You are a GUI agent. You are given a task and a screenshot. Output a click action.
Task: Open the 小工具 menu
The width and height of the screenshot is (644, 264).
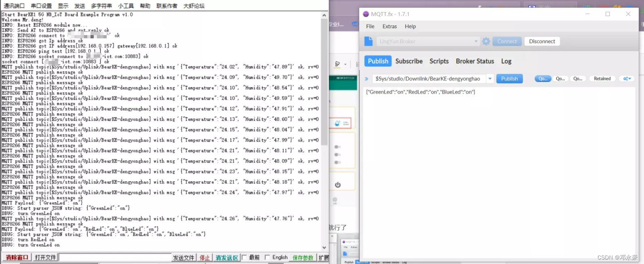click(x=126, y=6)
